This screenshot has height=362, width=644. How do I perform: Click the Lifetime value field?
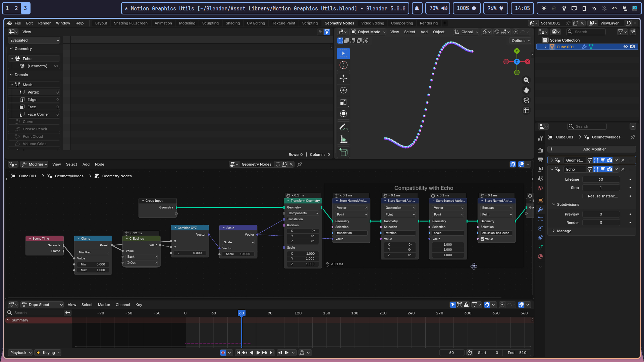(x=601, y=179)
